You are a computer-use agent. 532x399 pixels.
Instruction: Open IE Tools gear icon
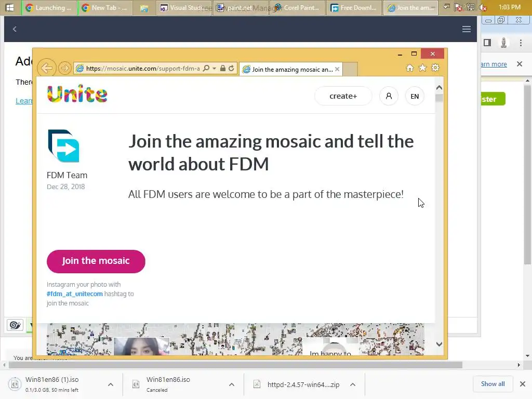[435, 68]
